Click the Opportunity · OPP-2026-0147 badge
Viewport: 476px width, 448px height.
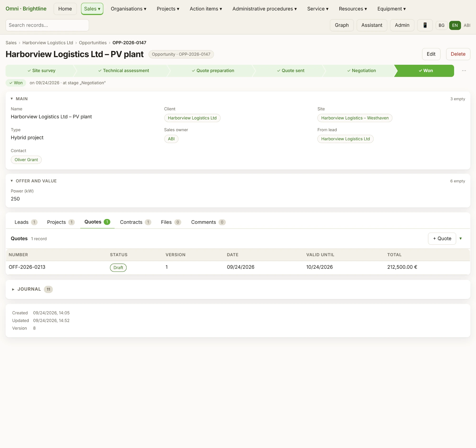coord(181,54)
